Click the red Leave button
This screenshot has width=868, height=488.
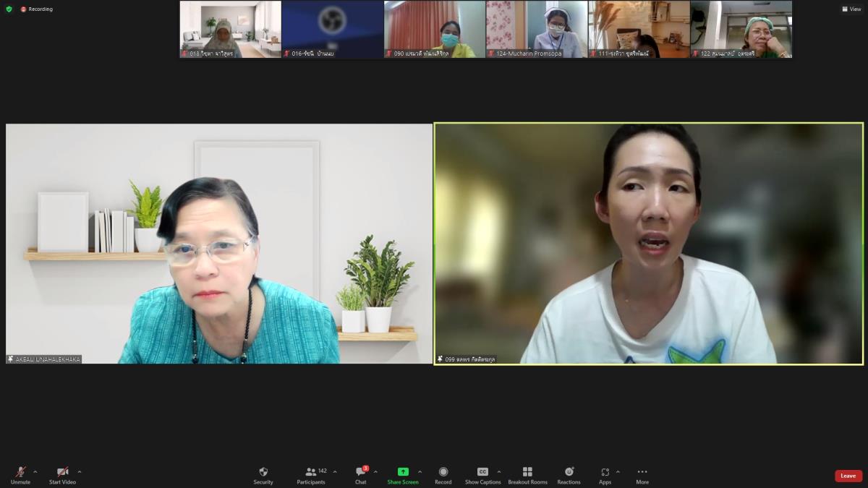(x=848, y=476)
